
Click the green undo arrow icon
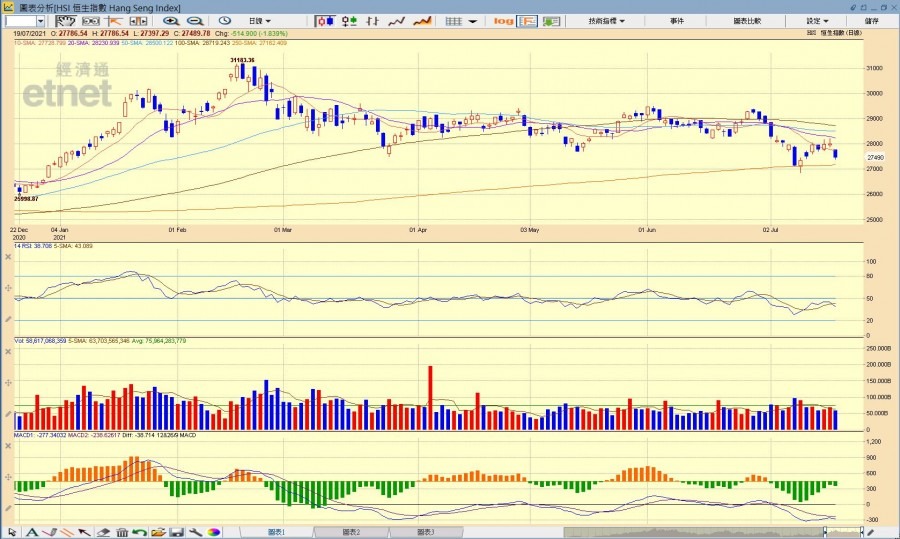pyautogui.click(x=140, y=532)
